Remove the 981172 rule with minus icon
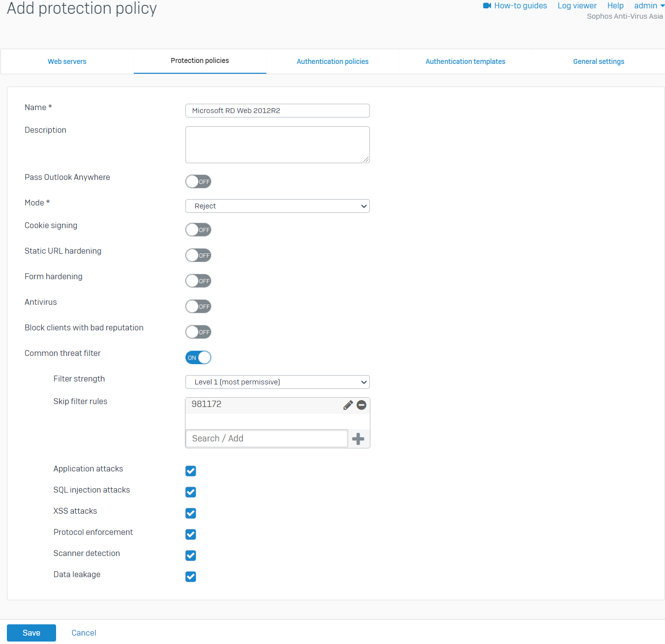The height and width of the screenshot is (644, 665). click(361, 405)
